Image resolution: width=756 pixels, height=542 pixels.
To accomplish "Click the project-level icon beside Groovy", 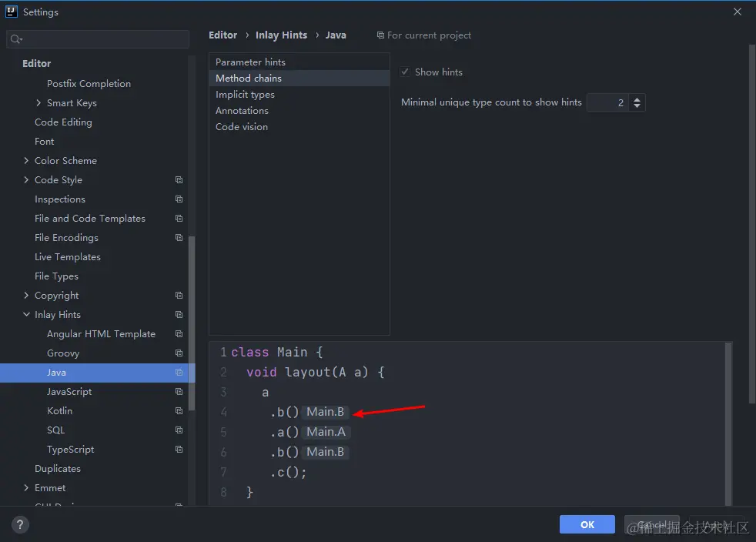I will point(179,353).
